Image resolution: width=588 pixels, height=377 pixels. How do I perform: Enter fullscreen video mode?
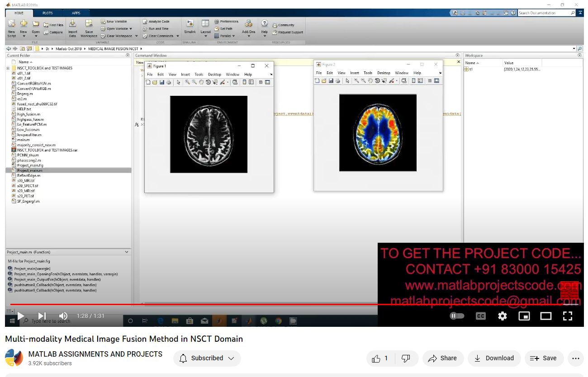568,316
